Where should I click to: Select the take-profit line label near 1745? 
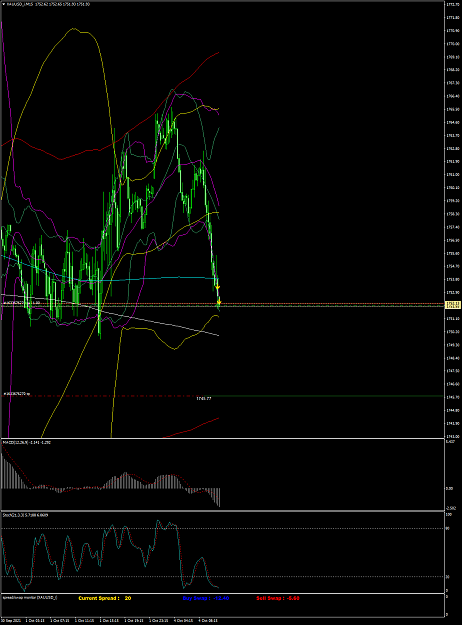(17, 394)
